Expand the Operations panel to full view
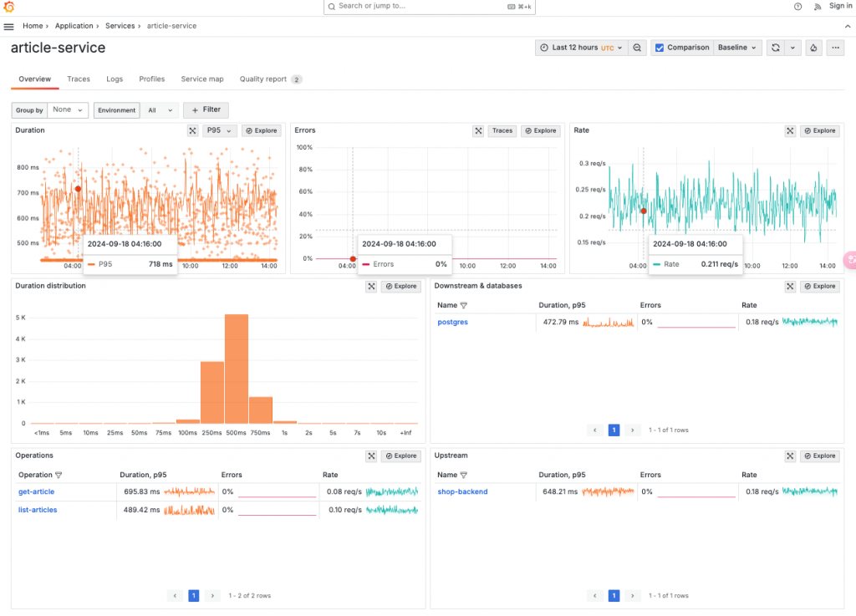 click(371, 456)
